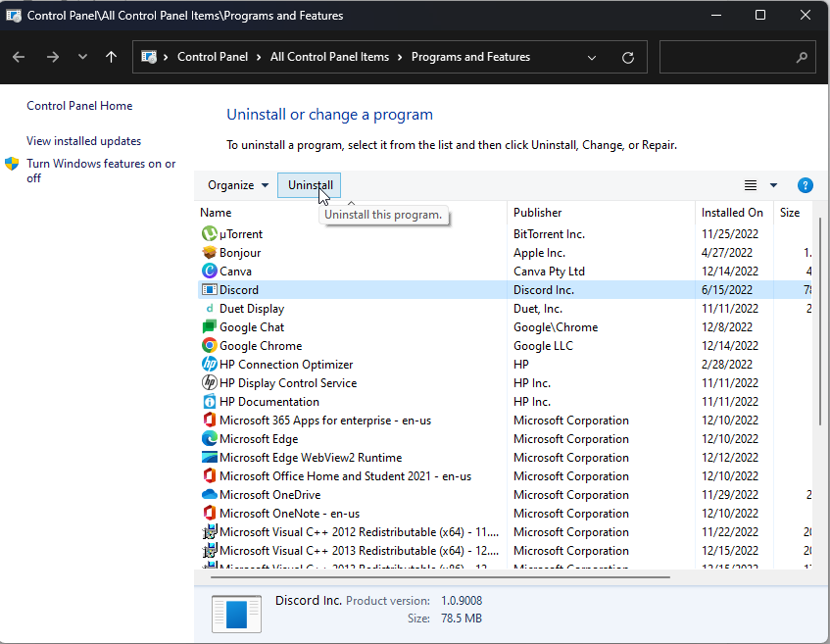
Task: Select the Microsoft Edge program icon
Action: point(209,439)
